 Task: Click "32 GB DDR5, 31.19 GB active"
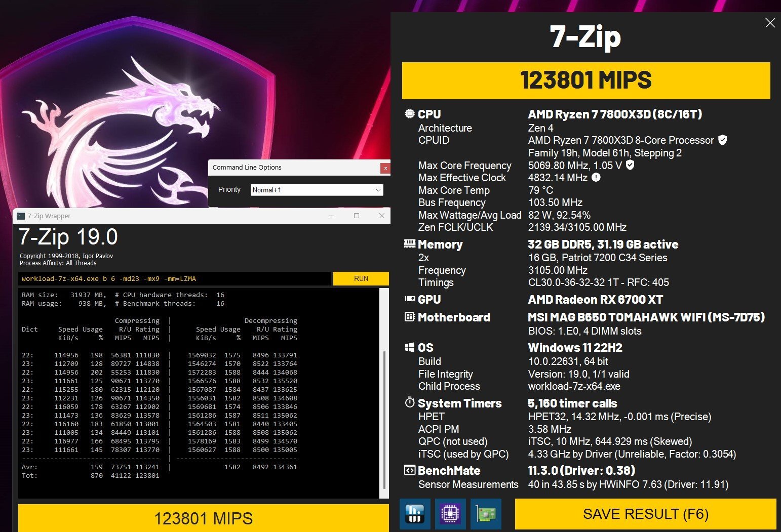pos(603,244)
